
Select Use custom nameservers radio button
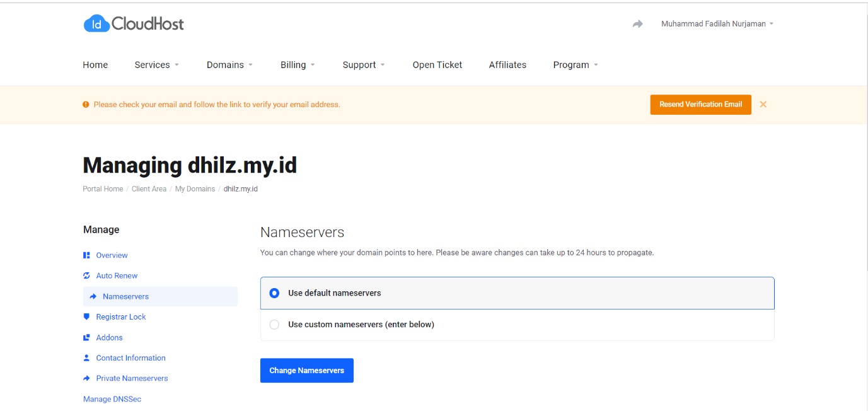(274, 325)
